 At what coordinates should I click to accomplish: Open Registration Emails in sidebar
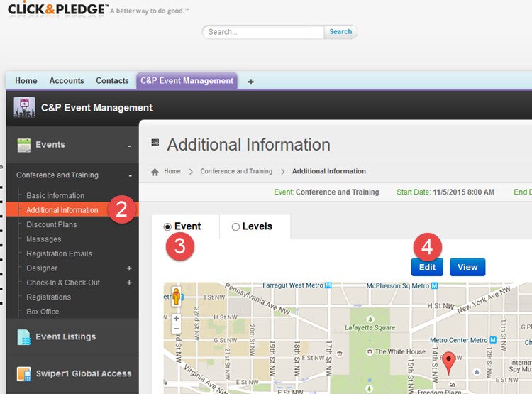[x=59, y=253]
